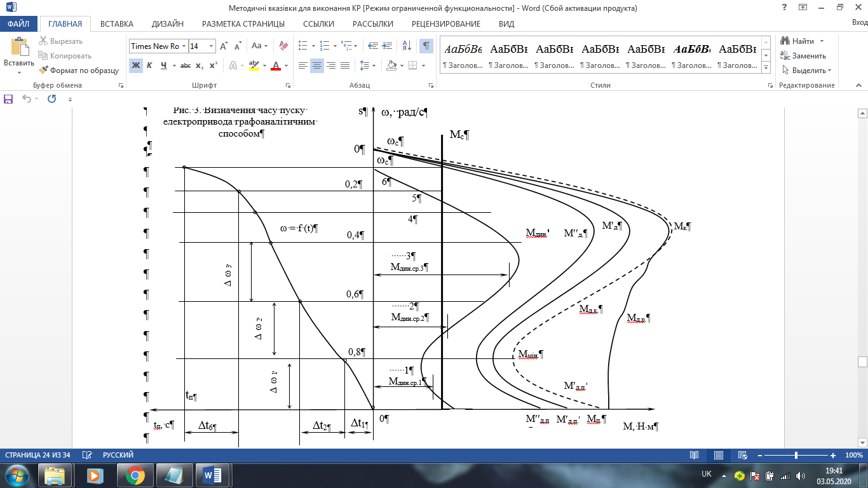Align text to the left
This screenshot has width=868, height=488.
click(303, 65)
